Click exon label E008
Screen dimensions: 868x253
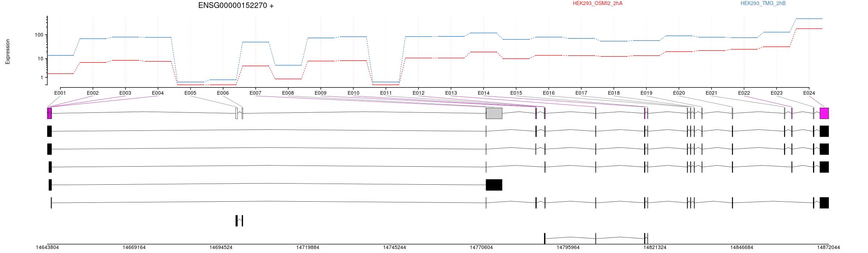(288, 93)
